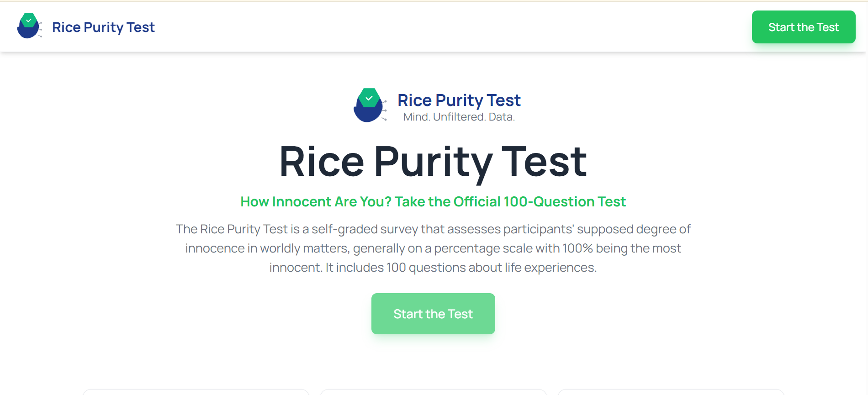Select the Rice Purity Test main heading
Image resolution: width=868 pixels, height=395 pixels.
433,161
